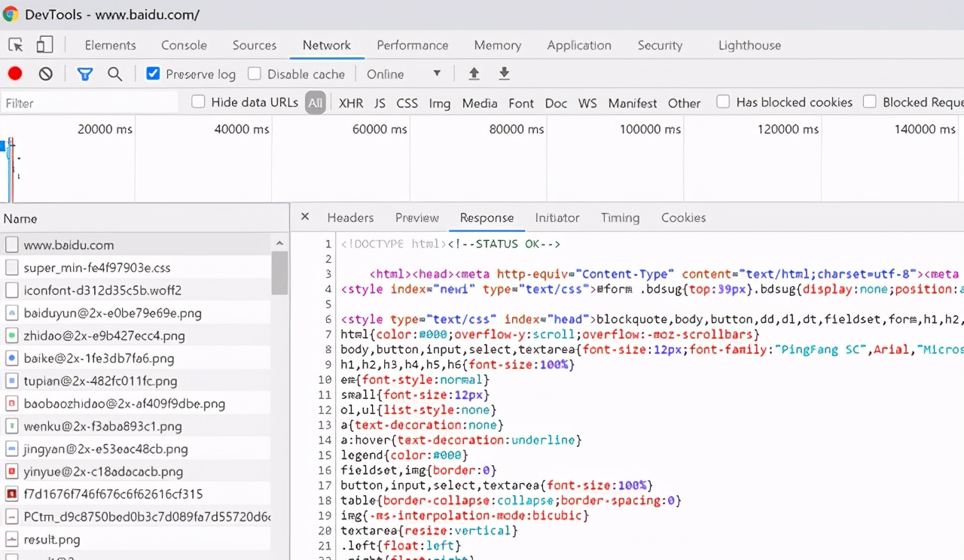This screenshot has height=560, width=964.
Task: Open the Online throttling dropdown
Action: (404, 74)
